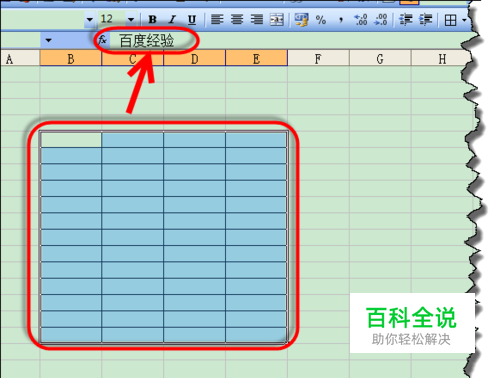500x378 pixels.
Task: Toggle Bold formatting
Action: (153, 20)
